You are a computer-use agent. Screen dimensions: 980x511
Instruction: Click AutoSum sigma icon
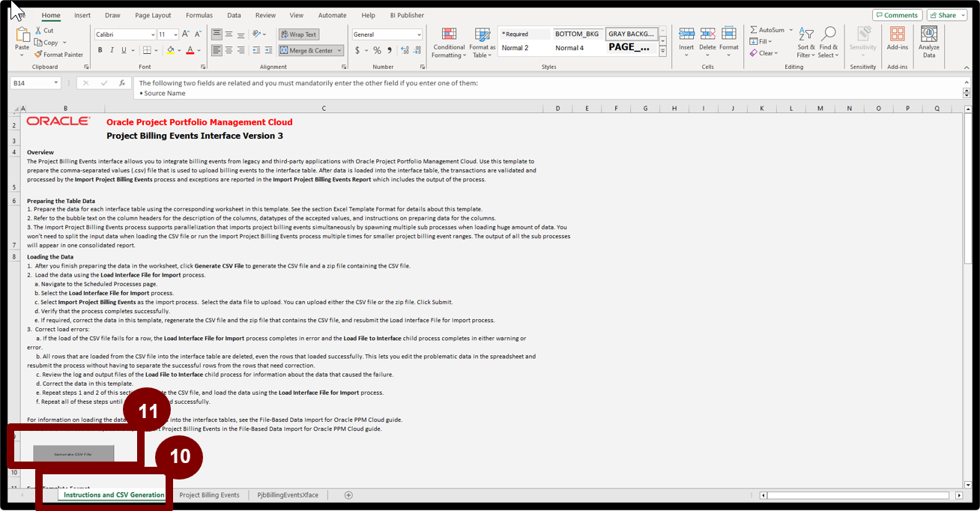coord(754,30)
